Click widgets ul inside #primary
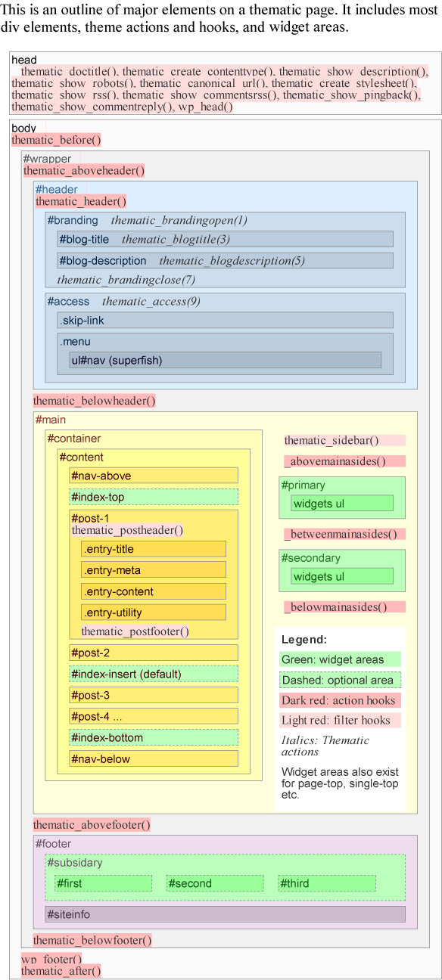Screen dimensions: 442x980 click(342, 504)
